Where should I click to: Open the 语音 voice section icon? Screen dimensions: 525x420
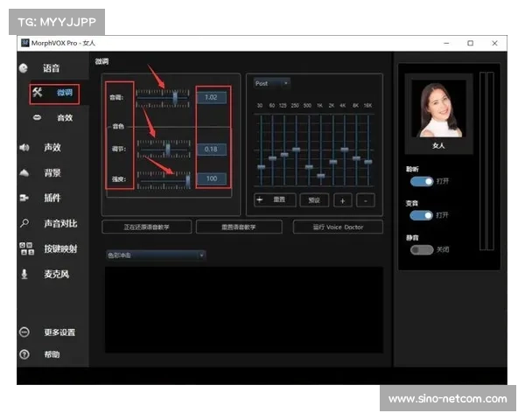[24, 68]
